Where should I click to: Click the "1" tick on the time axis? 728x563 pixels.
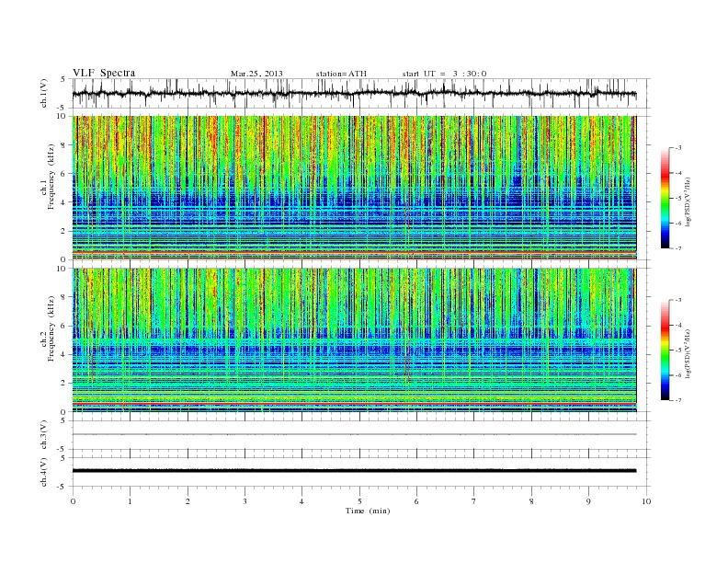coord(131,501)
